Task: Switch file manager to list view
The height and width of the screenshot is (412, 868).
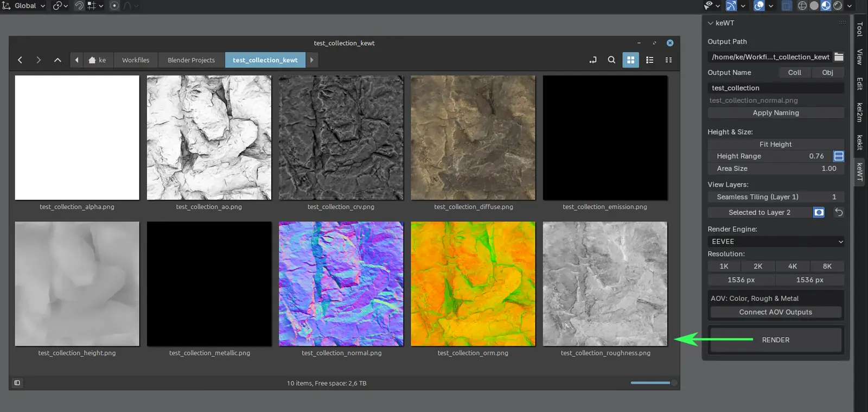Action: (x=649, y=60)
